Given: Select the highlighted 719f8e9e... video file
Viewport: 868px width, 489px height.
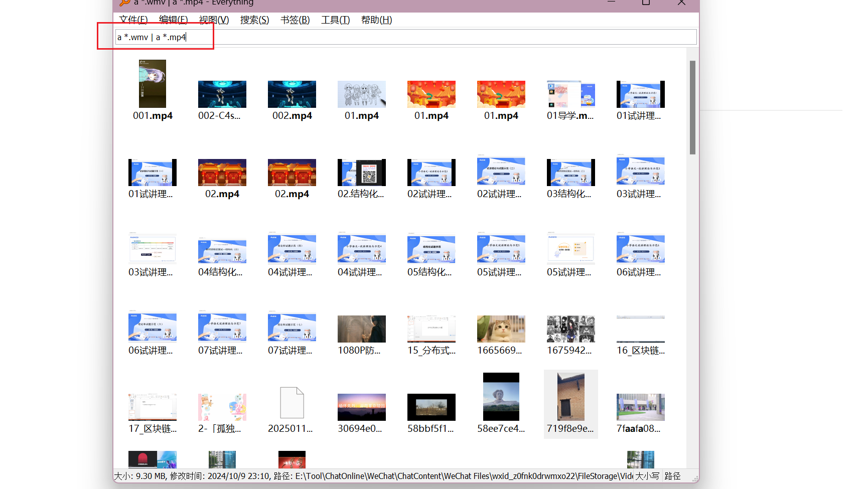Looking at the screenshot, I should click(x=571, y=404).
